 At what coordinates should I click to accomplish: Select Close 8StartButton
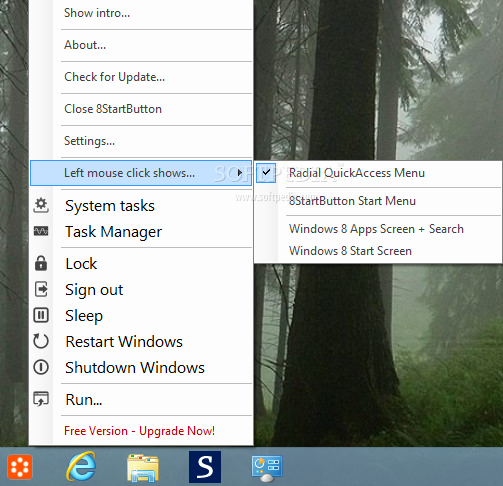[113, 109]
